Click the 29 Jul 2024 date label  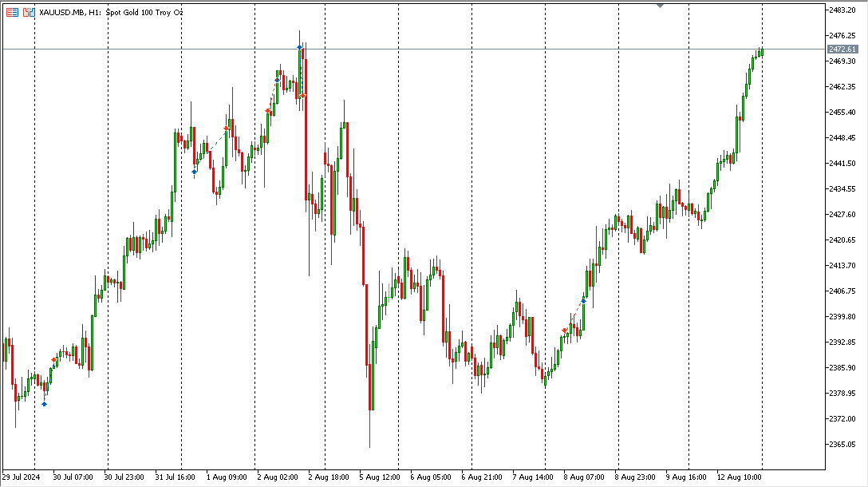tap(21, 477)
